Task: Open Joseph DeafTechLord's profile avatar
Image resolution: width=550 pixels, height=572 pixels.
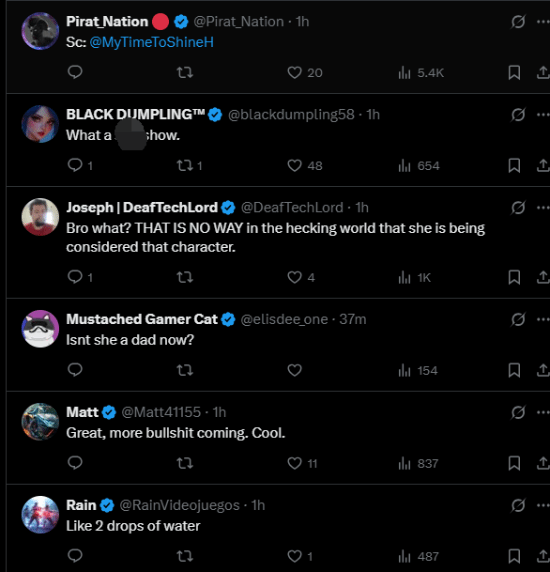Action: click(40, 217)
